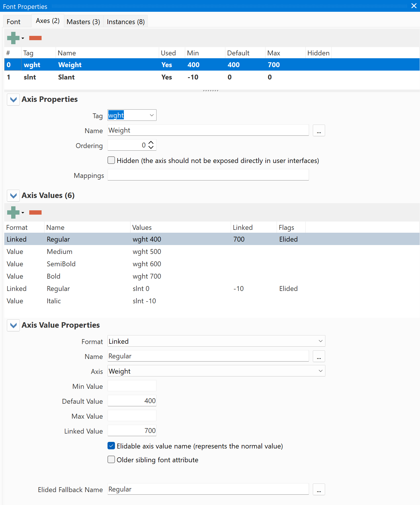Click the Linked Value field showing 700
This screenshot has width=420, height=505.
click(132, 431)
